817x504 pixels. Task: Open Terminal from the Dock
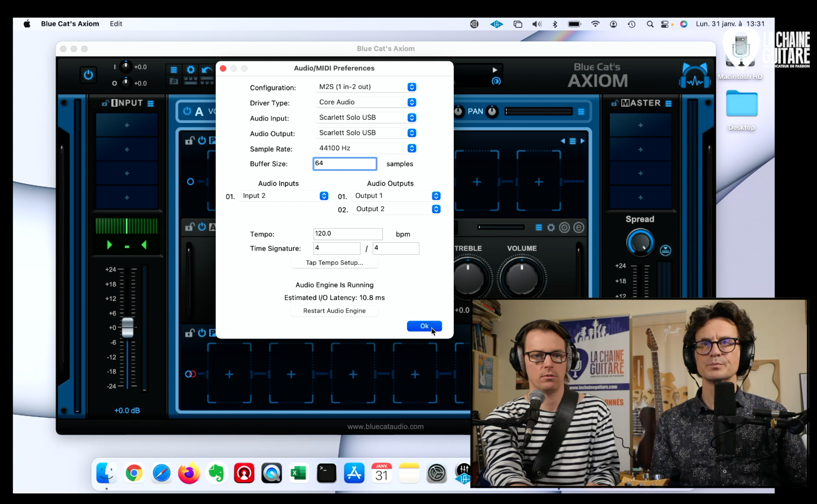326,473
